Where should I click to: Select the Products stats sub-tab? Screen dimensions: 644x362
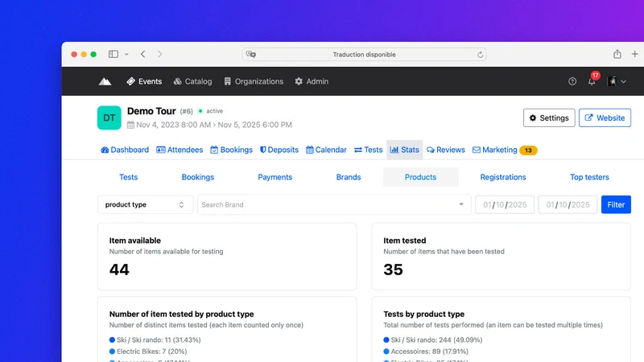[420, 177]
